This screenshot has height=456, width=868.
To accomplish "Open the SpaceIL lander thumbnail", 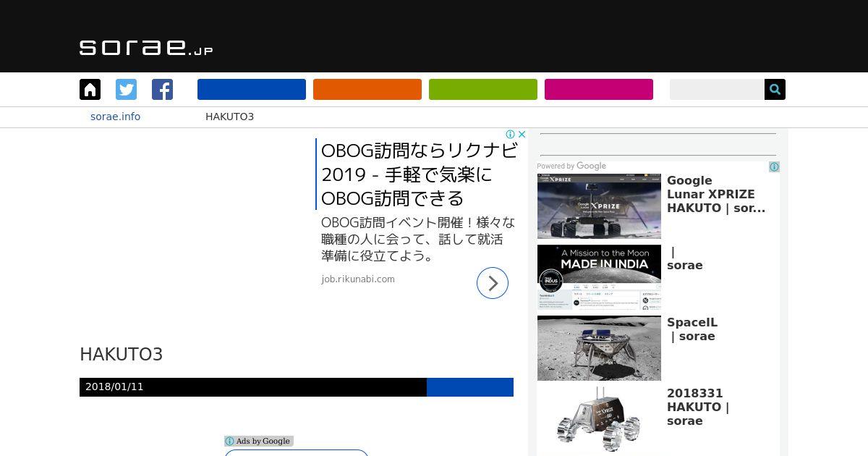I will pos(599,348).
